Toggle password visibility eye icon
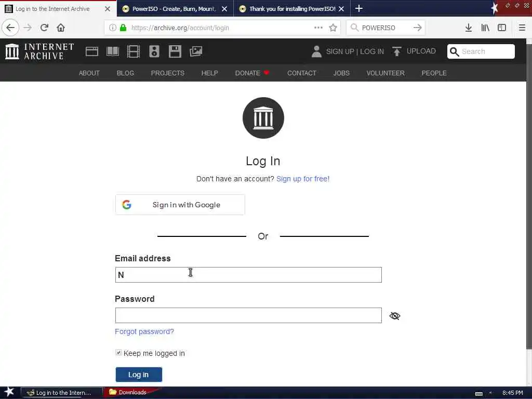 [395, 316]
